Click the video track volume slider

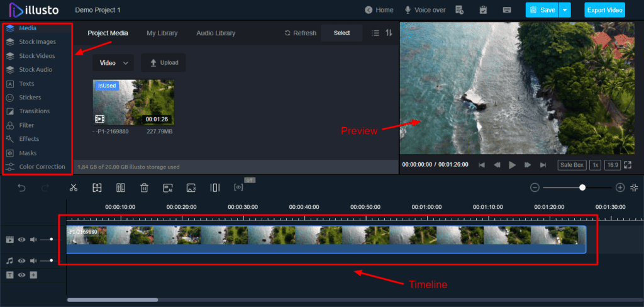click(47, 239)
